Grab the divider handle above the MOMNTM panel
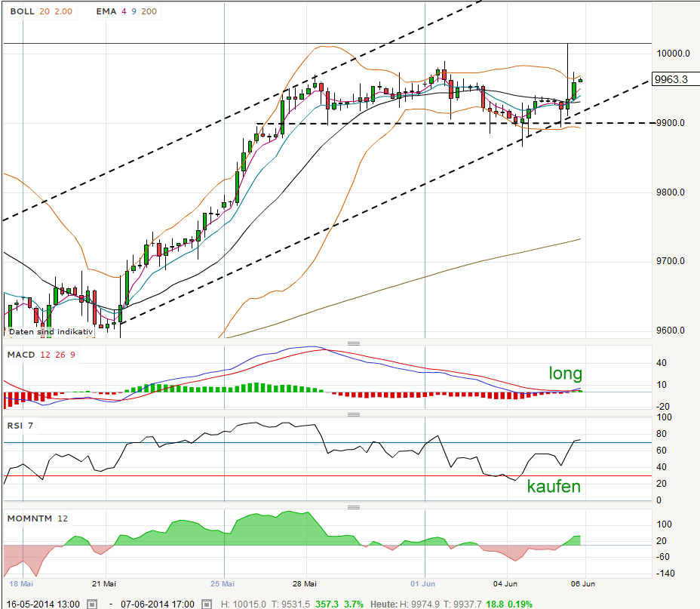This screenshot has height=609, width=700. point(354,507)
